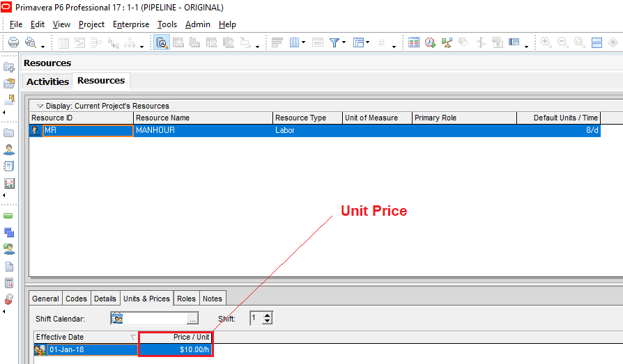Click the Group and Sort icon
This screenshot has height=364, width=623.
click(x=359, y=42)
